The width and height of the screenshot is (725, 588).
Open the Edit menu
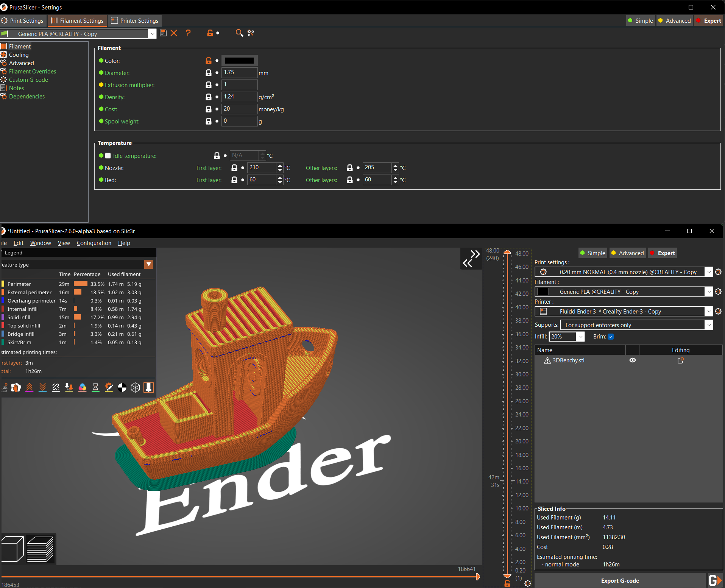(19, 243)
